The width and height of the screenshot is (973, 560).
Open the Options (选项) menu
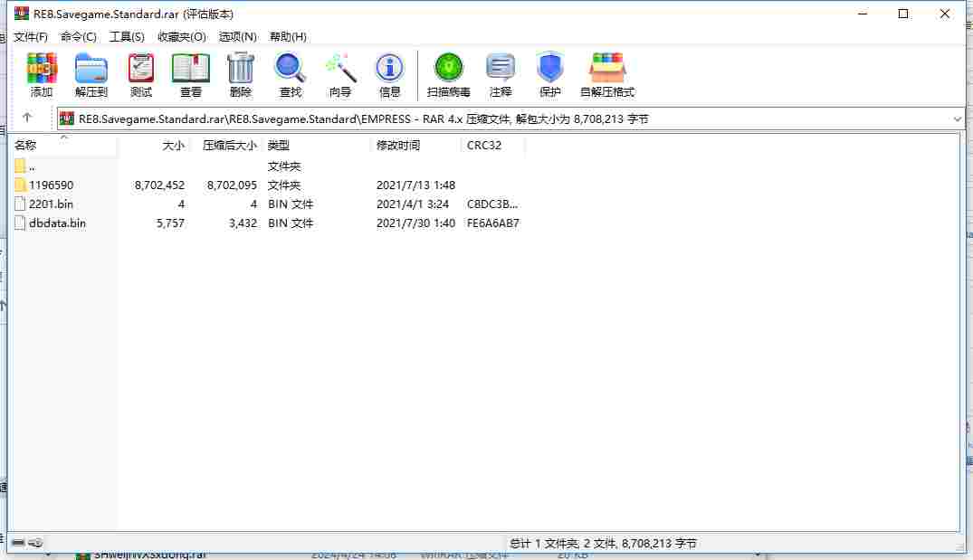[x=238, y=36]
